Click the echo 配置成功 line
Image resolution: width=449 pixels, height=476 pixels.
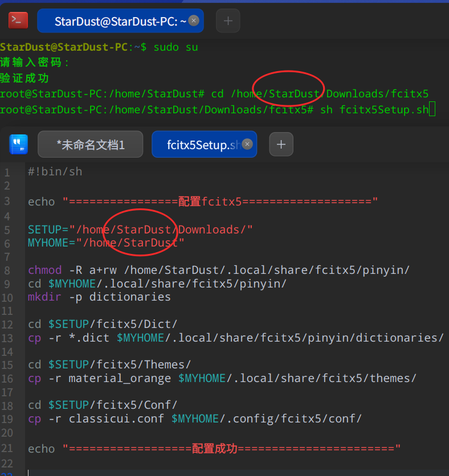[x=214, y=449]
